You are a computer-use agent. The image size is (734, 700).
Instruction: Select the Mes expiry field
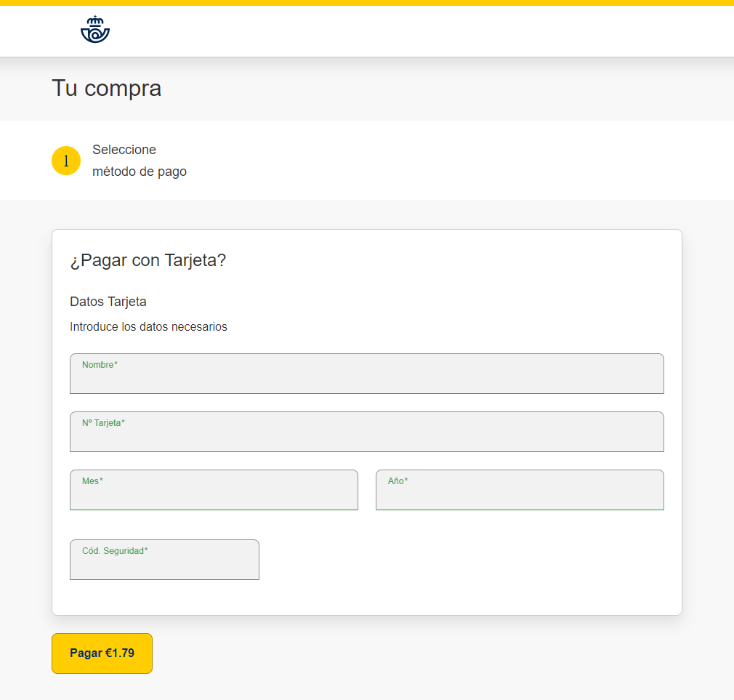pyautogui.click(x=214, y=495)
